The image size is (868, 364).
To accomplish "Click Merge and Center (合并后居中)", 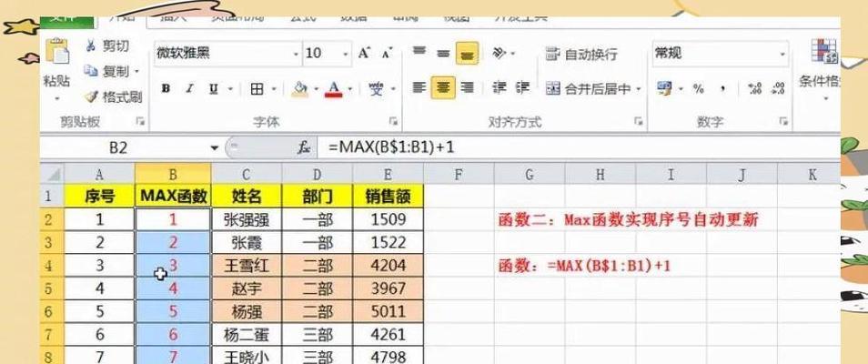I will point(589,88).
